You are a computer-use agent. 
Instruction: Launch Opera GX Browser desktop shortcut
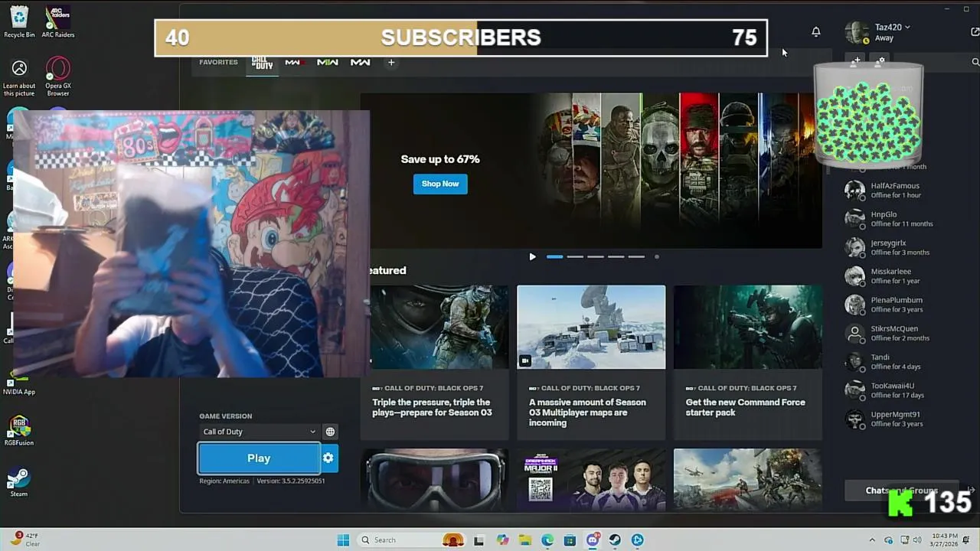click(x=58, y=77)
